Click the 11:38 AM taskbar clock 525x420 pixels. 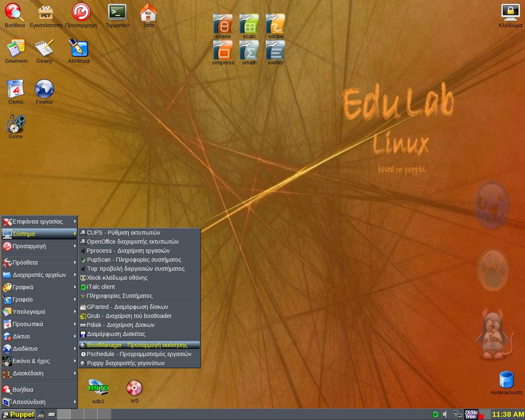pos(508,414)
